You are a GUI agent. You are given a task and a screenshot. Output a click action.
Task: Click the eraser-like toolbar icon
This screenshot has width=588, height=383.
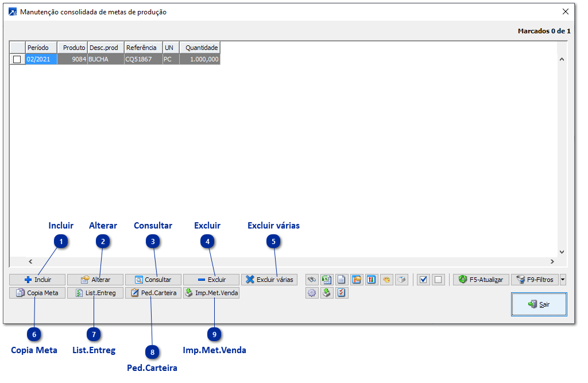(401, 280)
